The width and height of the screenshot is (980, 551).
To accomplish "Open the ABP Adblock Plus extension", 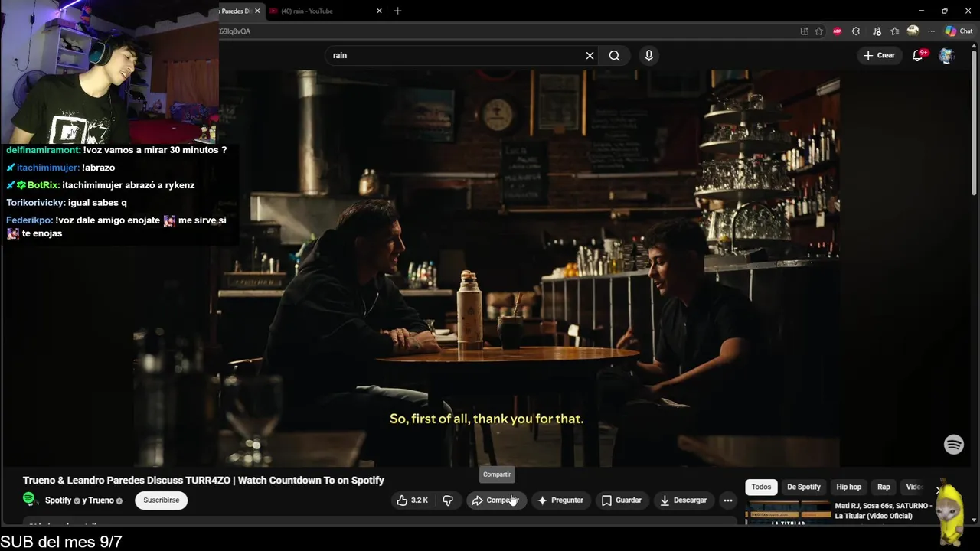I will click(x=838, y=31).
